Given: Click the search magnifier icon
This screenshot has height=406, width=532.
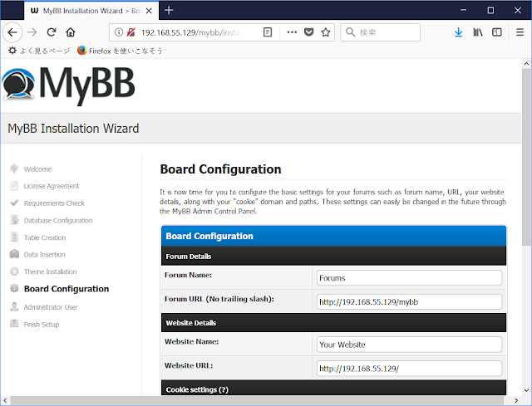Looking at the screenshot, I should (x=350, y=32).
